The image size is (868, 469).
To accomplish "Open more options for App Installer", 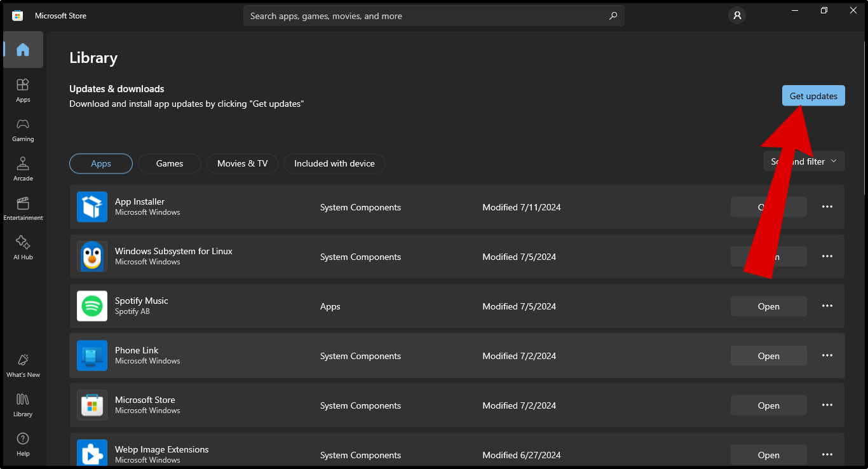I will coord(827,207).
